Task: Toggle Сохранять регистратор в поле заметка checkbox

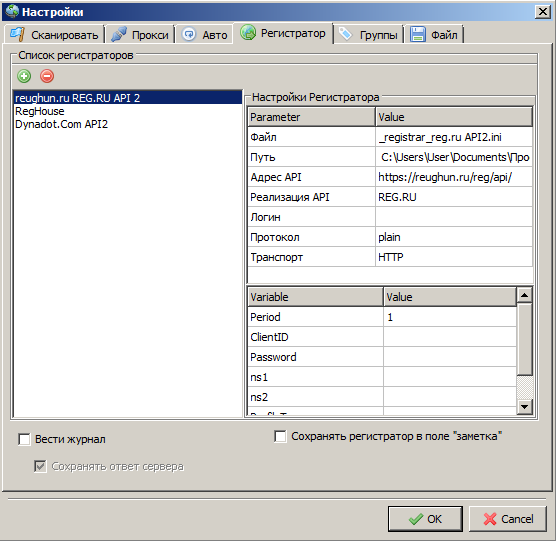Action: 280,436
